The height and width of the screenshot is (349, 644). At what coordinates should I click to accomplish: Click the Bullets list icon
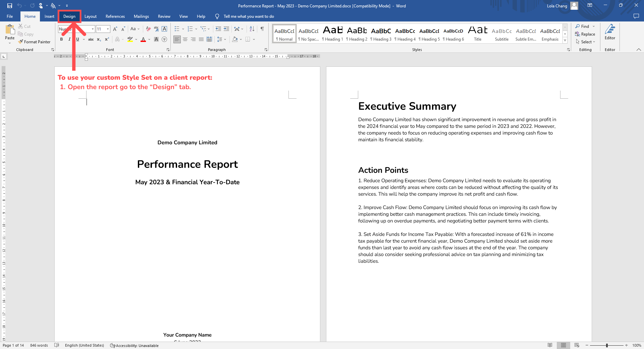177,29
